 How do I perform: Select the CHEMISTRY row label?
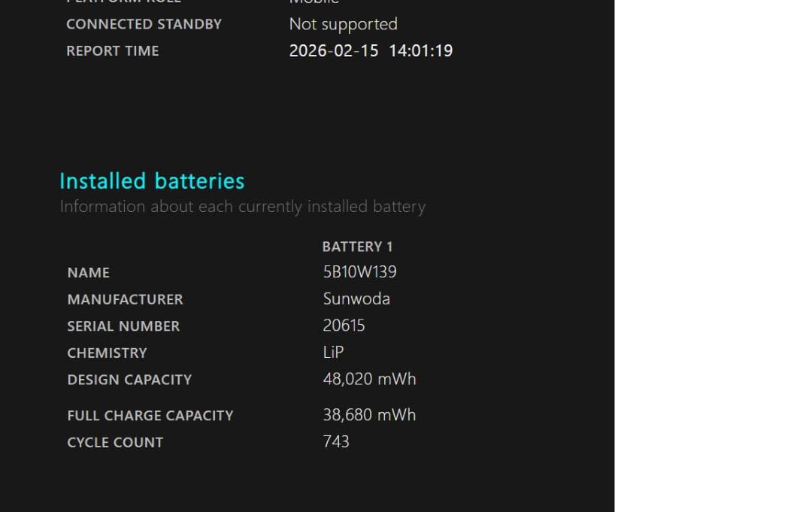coord(107,353)
